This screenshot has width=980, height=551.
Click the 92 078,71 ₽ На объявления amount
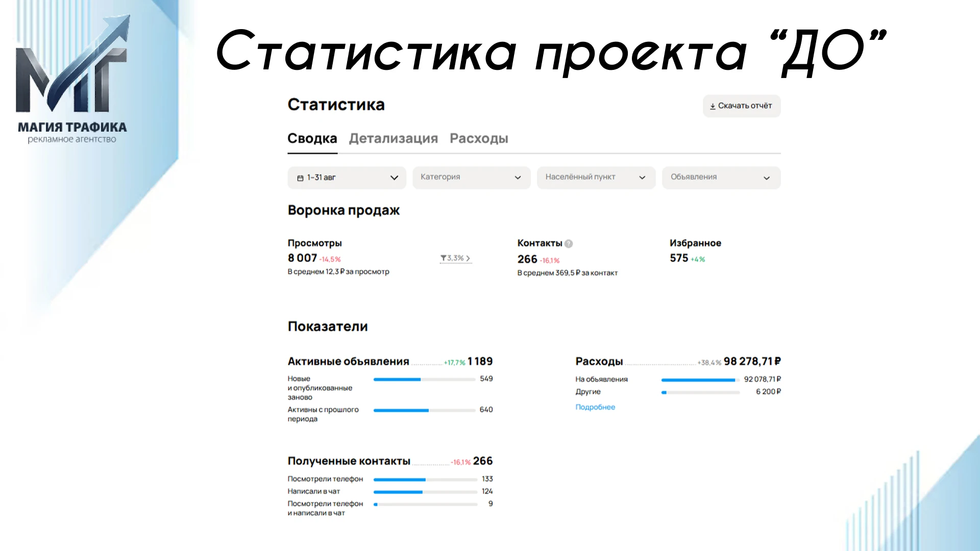pyautogui.click(x=763, y=379)
